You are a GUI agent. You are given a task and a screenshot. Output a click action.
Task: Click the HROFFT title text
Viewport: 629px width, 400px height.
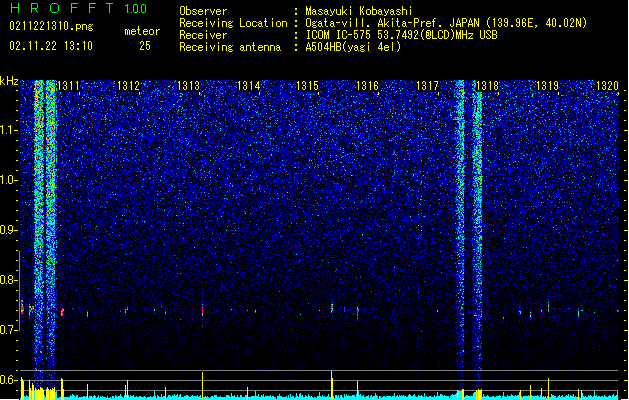tap(62, 8)
